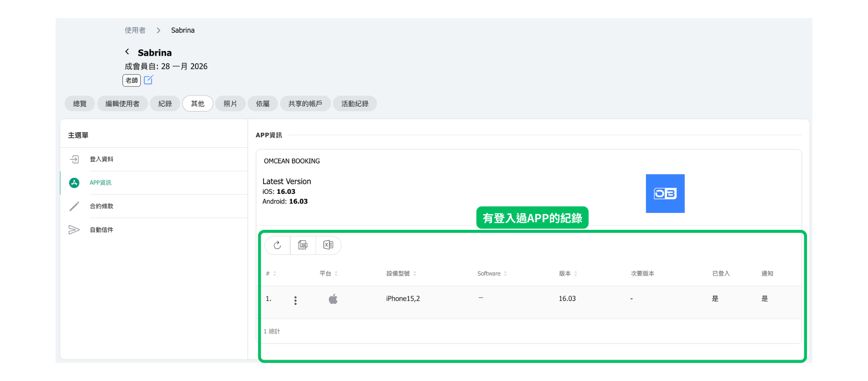Open 登入資料 in the main menu
Screen dimensions: 868x381
(x=102, y=159)
